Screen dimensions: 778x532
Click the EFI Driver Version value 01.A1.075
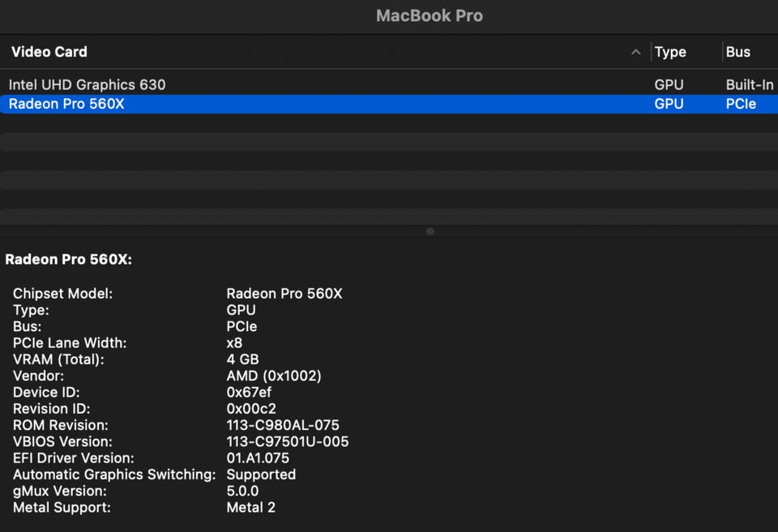tap(258, 458)
